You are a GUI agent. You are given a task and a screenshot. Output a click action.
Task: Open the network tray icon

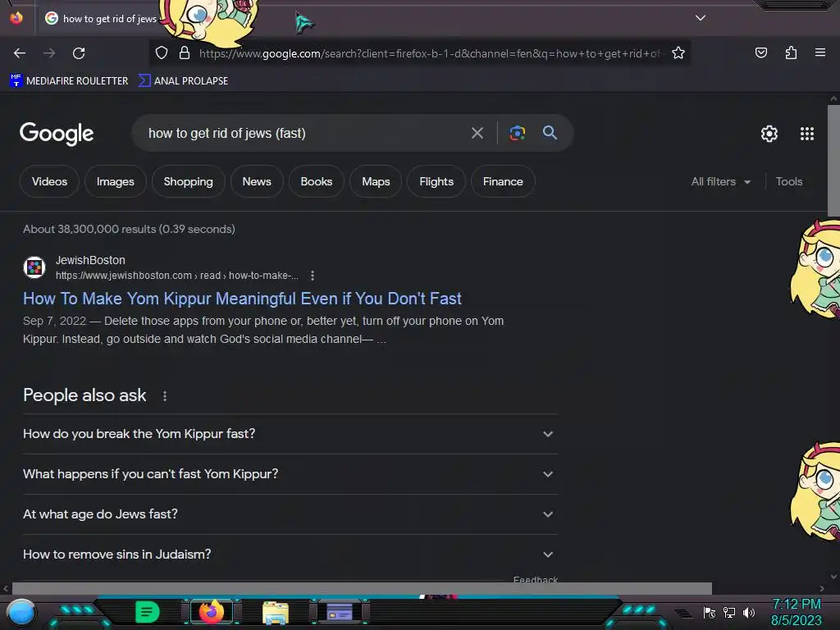(x=729, y=613)
